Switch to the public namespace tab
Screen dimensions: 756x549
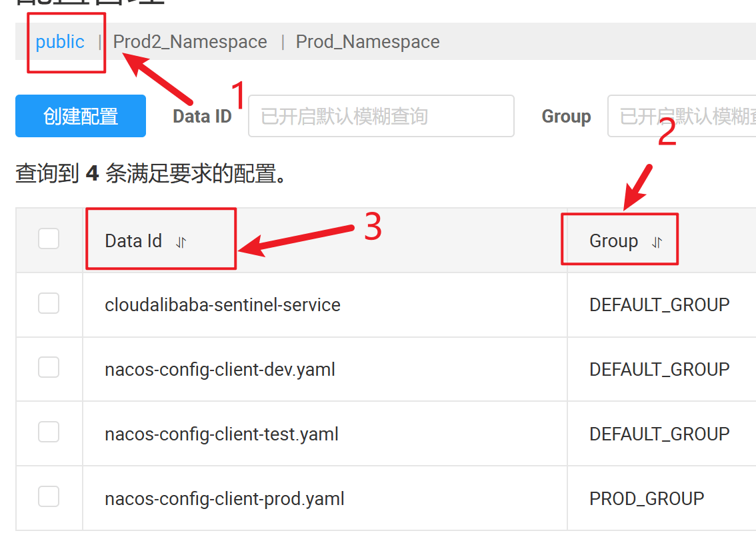click(x=60, y=42)
